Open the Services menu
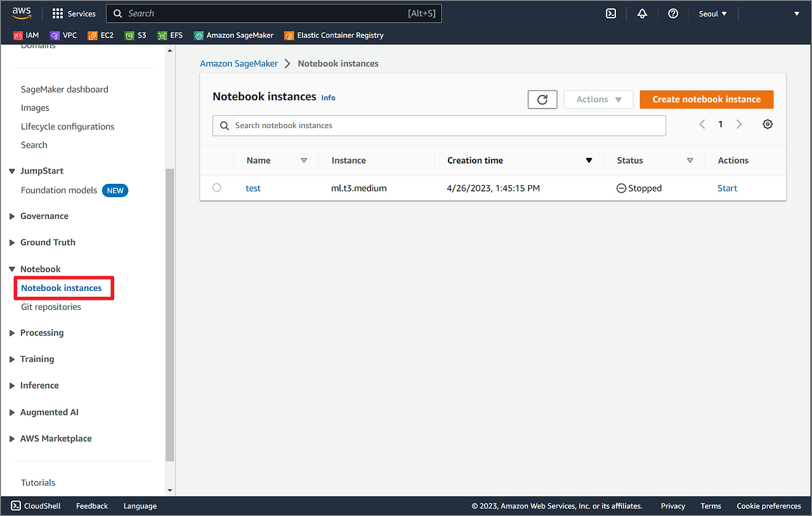Viewport: 812px width, 516px height. click(74, 13)
